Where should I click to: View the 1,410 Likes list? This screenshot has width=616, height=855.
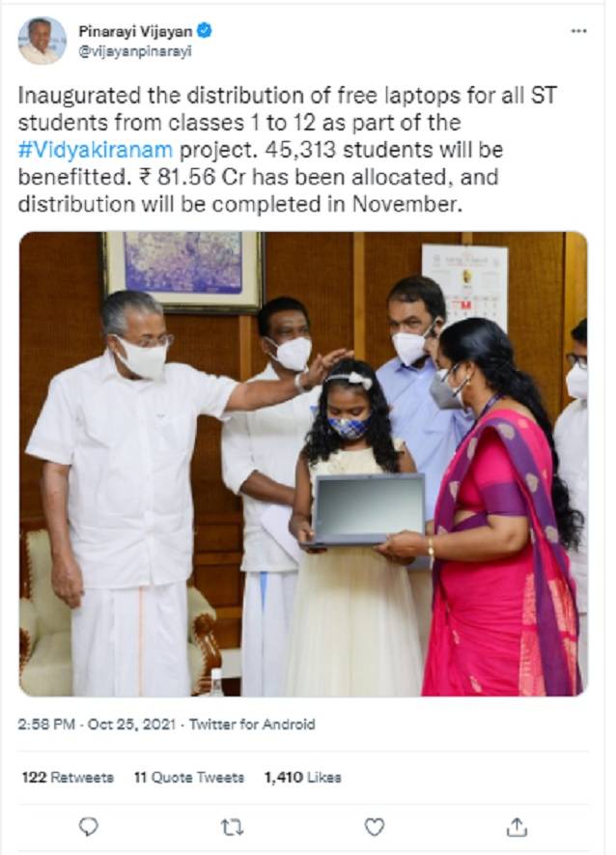(x=303, y=777)
